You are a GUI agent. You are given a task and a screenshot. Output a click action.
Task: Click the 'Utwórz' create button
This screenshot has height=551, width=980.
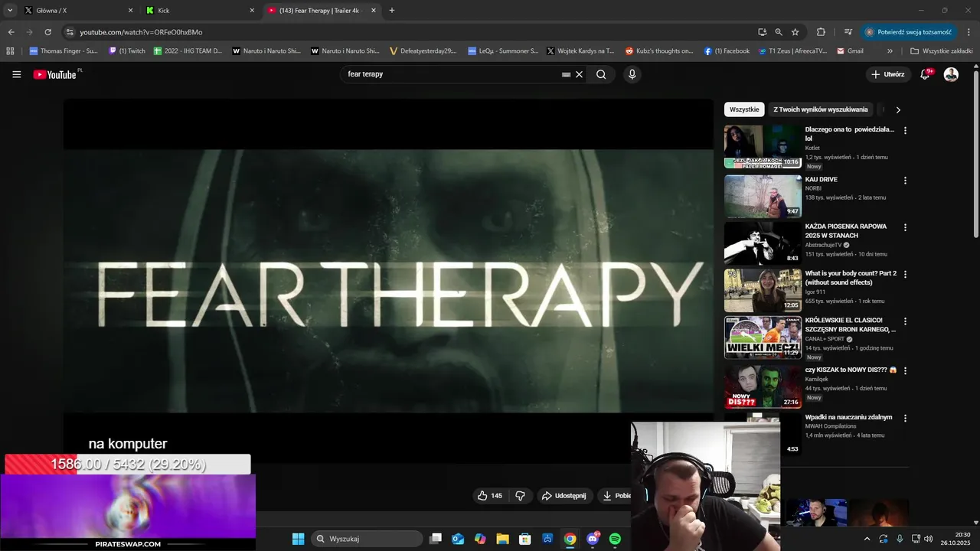click(888, 74)
